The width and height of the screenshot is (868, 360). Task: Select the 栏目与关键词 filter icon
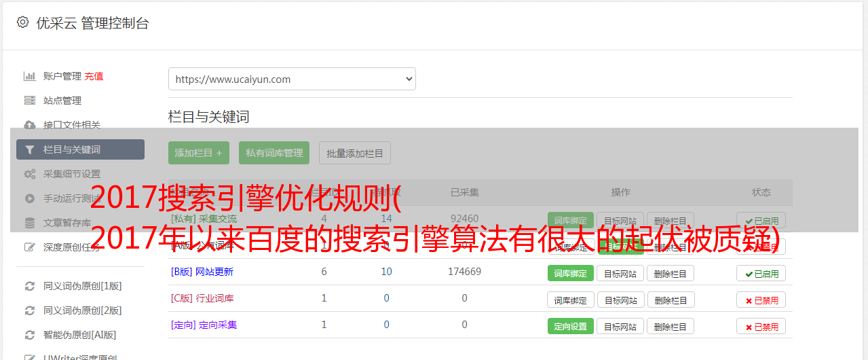[30, 149]
